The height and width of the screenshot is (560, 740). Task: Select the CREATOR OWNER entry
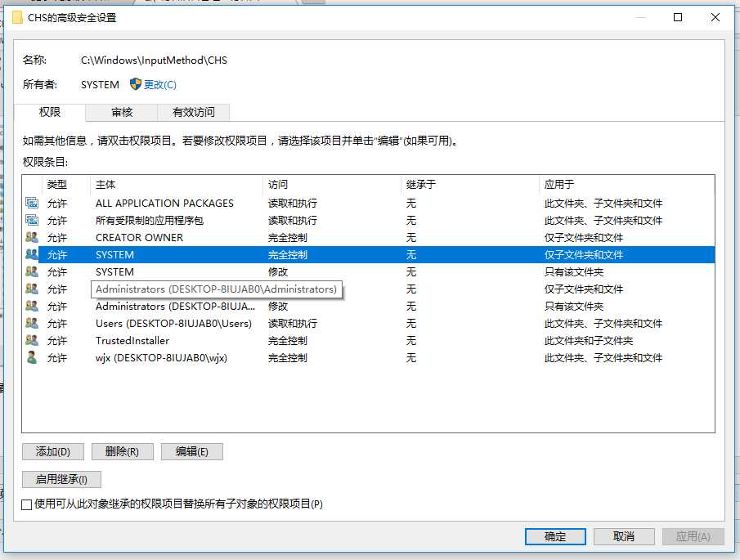click(x=368, y=237)
